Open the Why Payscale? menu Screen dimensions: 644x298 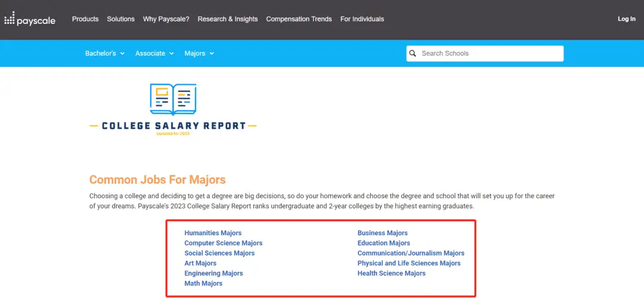[166, 19]
